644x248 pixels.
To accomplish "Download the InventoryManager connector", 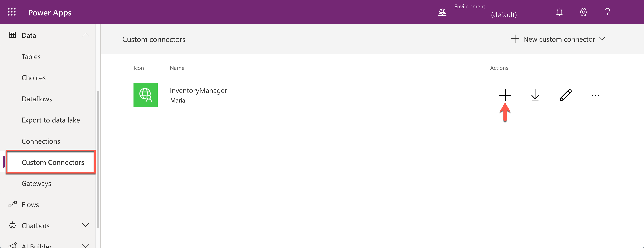I will pyautogui.click(x=535, y=95).
